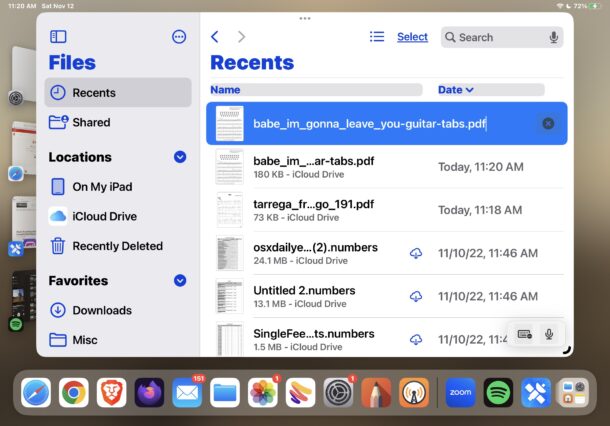Collapse the Favorites section
Image resolution: width=610 pixels, height=426 pixels.
pyautogui.click(x=180, y=281)
